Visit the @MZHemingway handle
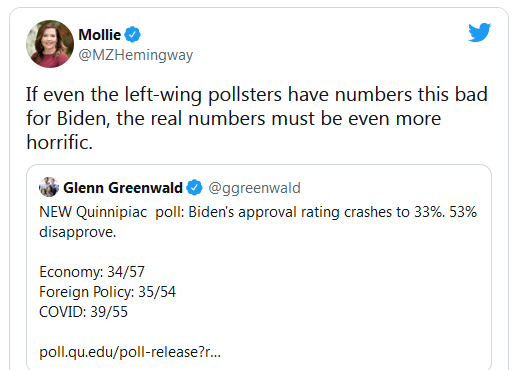The height and width of the screenshot is (370, 515). (136, 55)
